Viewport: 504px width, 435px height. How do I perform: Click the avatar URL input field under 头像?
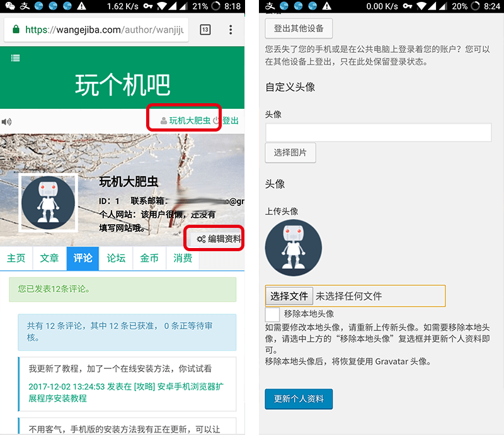(378, 132)
